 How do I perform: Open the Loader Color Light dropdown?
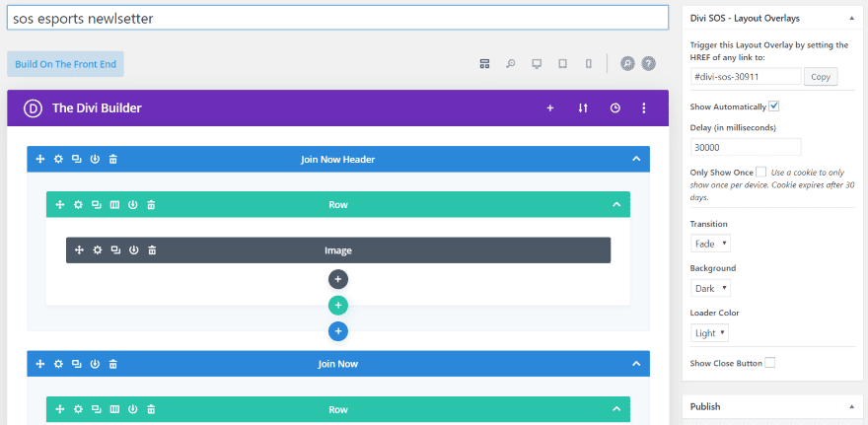tap(709, 333)
